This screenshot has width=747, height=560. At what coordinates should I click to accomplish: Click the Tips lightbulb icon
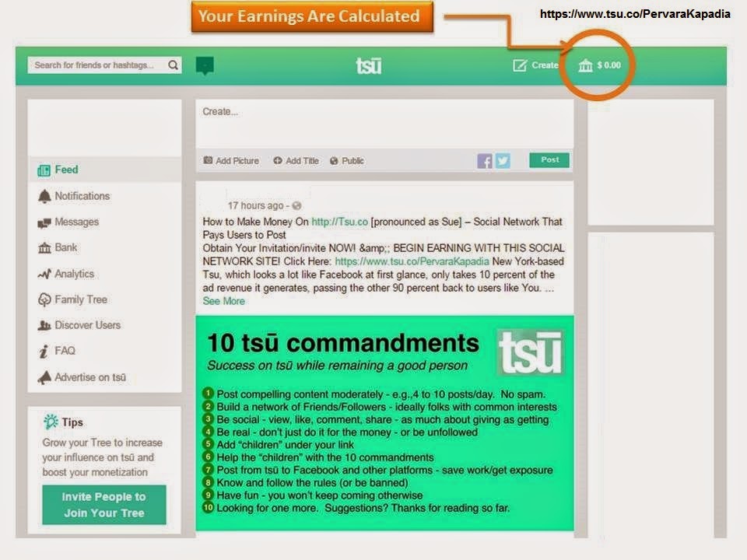pyautogui.click(x=51, y=422)
